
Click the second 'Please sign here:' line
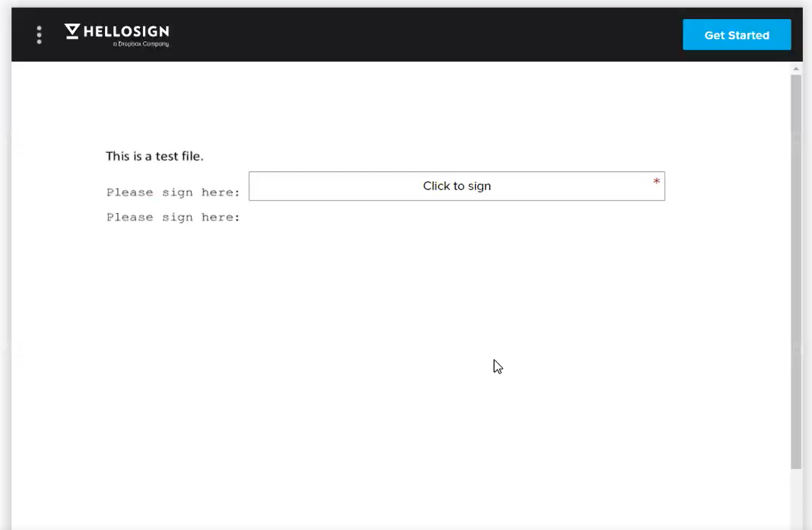[x=173, y=217]
